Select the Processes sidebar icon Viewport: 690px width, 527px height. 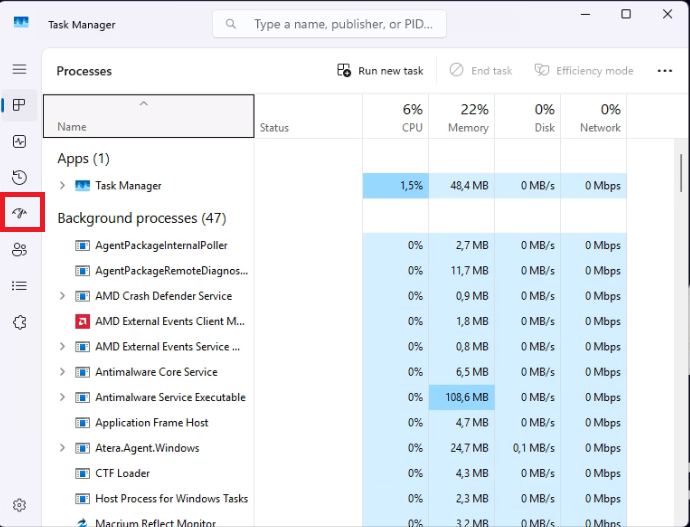(x=19, y=105)
